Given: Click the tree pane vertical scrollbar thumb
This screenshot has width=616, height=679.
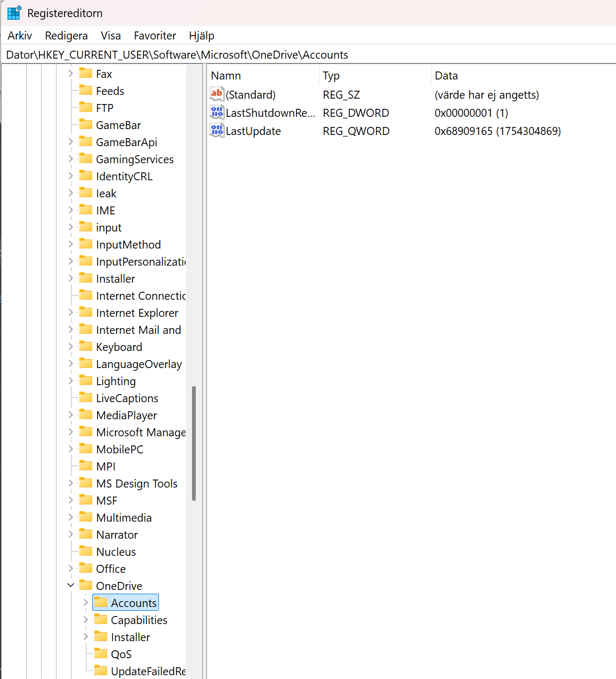Looking at the screenshot, I should 194,443.
